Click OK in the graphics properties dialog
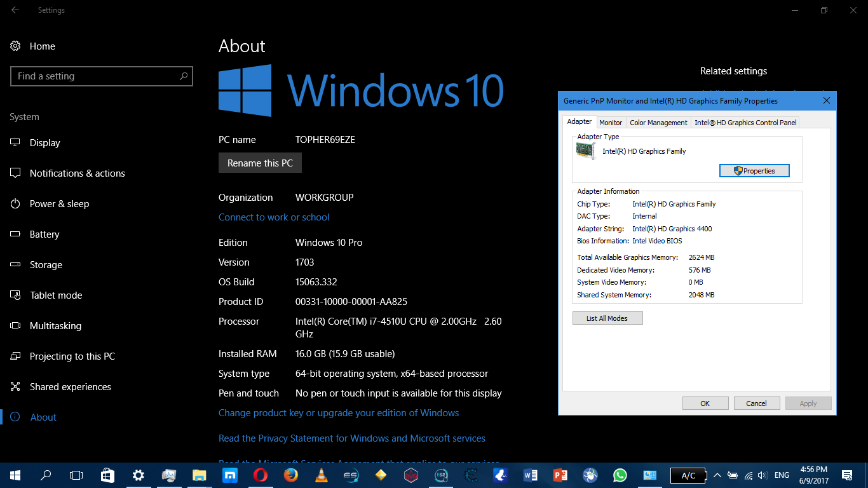 [705, 403]
